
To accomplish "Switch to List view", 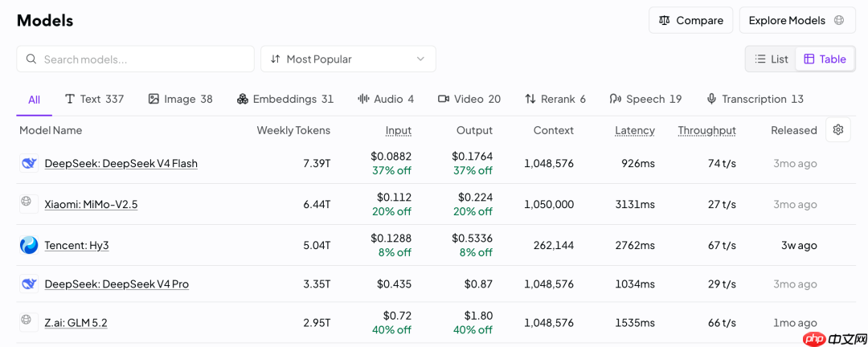I will pos(771,59).
